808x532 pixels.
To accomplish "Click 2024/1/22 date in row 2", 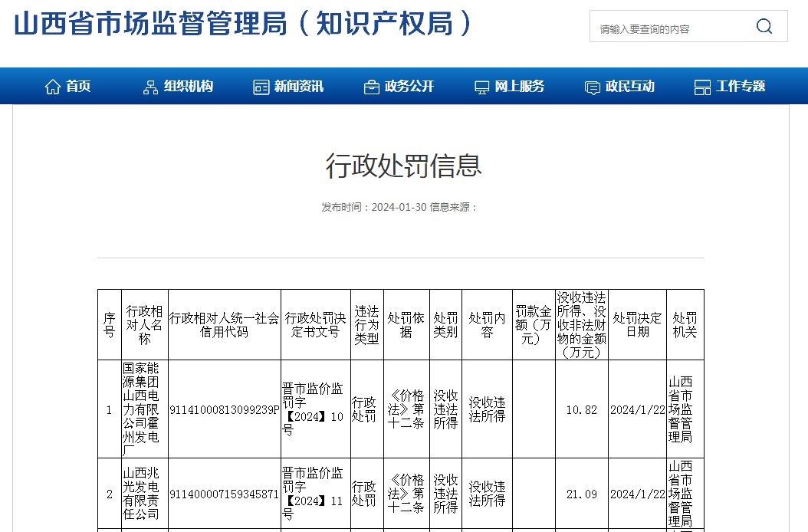I will [x=638, y=494].
